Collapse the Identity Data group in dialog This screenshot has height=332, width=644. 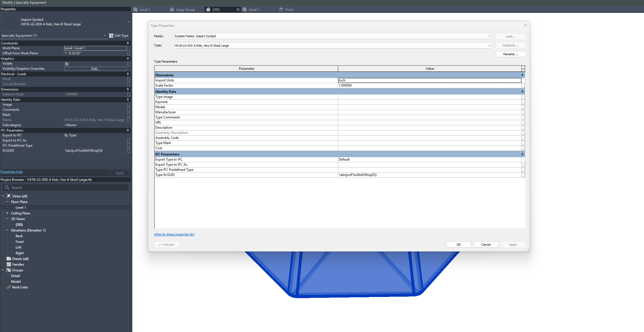(x=522, y=92)
